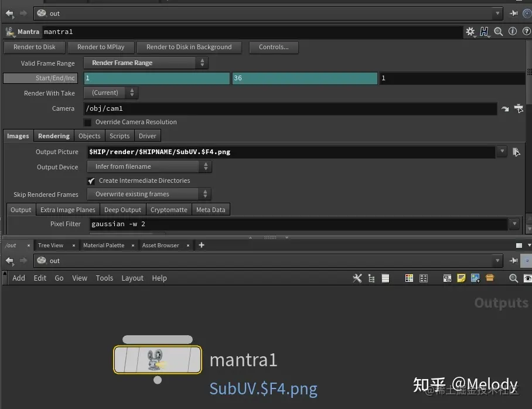Click the node shape palette icon
The height and width of the screenshot is (409, 532).
coord(424,278)
